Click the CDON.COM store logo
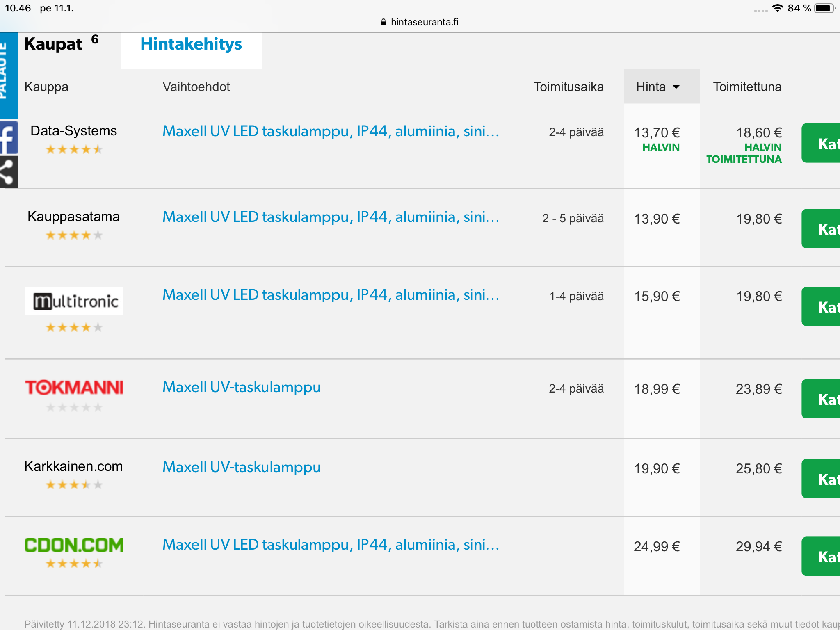840x630 pixels. coord(74,545)
